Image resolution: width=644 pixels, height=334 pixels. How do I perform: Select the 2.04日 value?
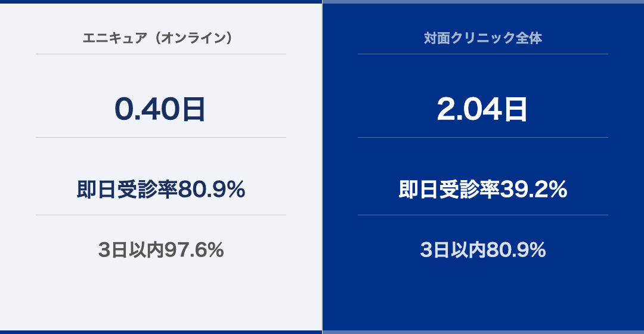pyautogui.click(x=483, y=109)
